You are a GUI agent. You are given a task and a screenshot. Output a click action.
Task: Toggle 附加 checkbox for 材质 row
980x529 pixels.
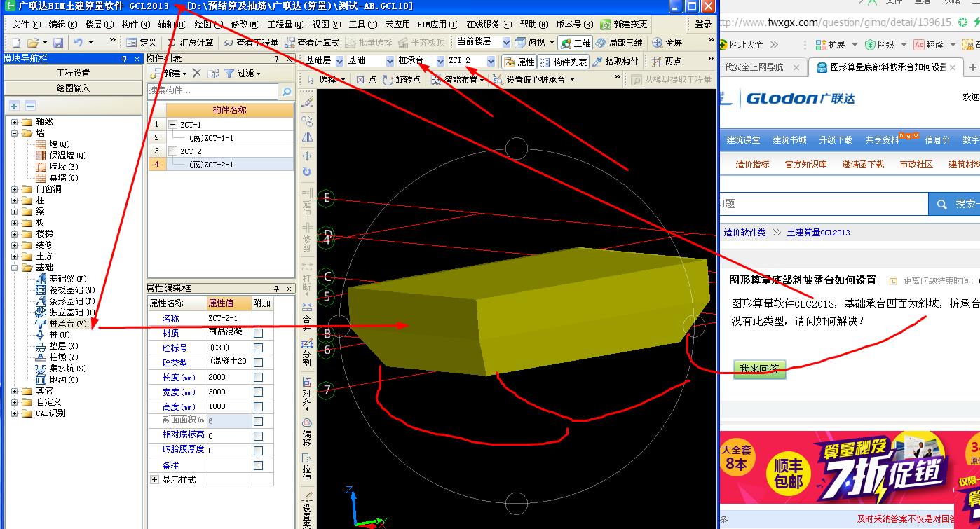coord(258,333)
